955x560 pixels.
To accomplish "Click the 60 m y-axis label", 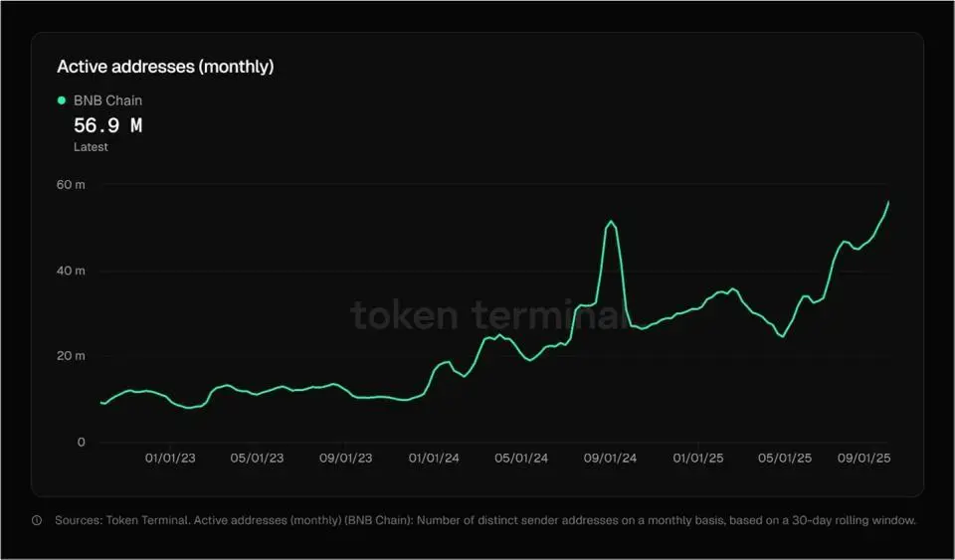I will pos(73,185).
